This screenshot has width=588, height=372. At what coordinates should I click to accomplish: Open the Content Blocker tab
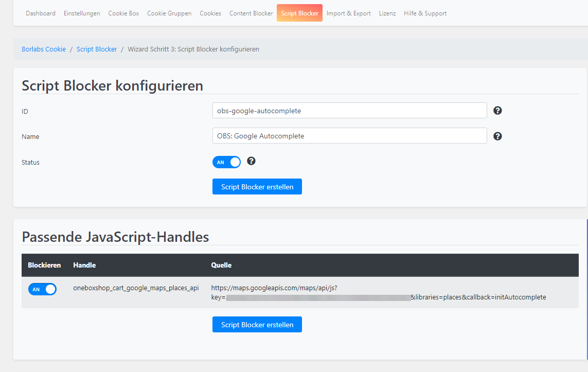tap(251, 13)
